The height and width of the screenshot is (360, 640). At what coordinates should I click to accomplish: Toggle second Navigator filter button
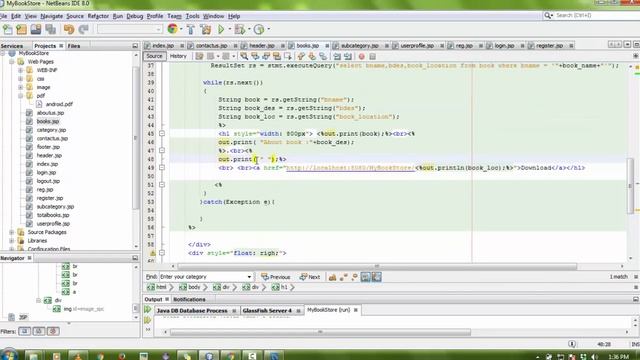(38, 331)
